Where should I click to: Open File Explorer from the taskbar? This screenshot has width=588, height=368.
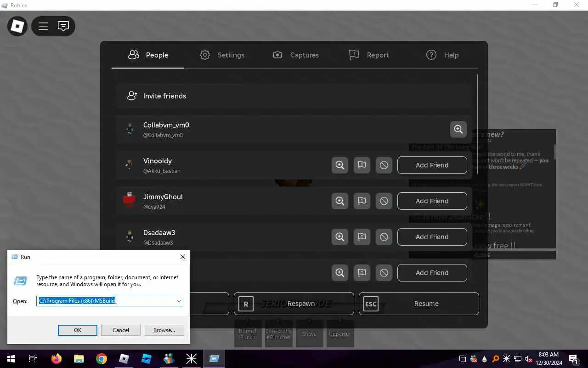[x=79, y=359]
